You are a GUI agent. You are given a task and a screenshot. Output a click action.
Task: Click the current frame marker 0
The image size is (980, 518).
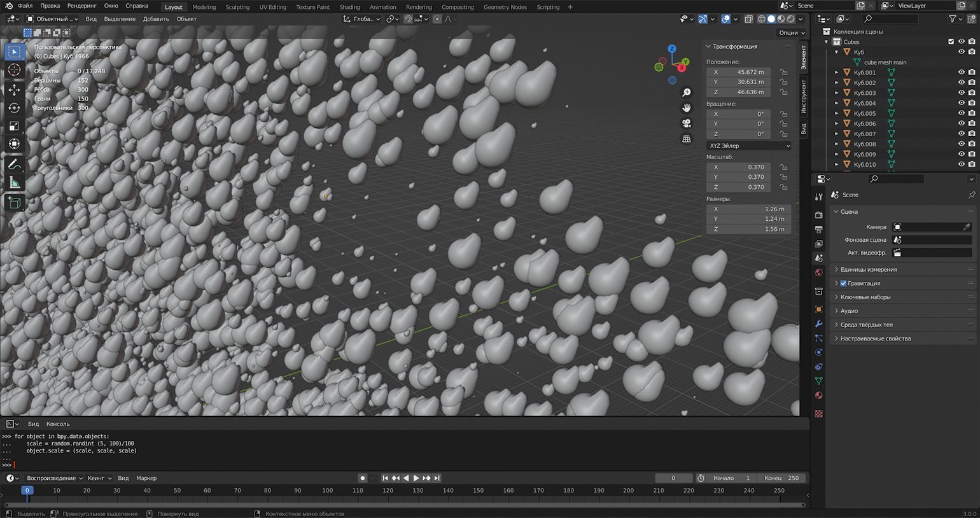27,491
